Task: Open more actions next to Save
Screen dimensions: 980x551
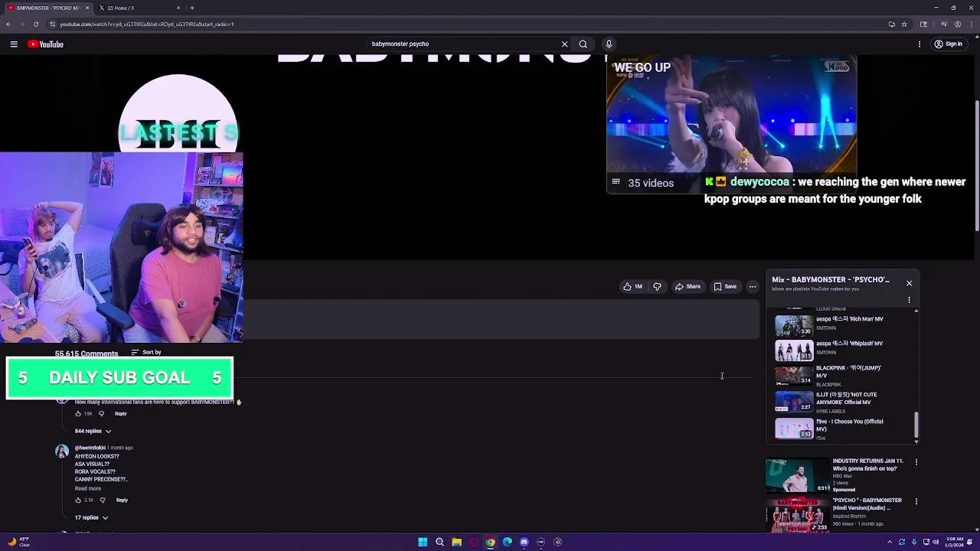Action: pyautogui.click(x=753, y=287)
